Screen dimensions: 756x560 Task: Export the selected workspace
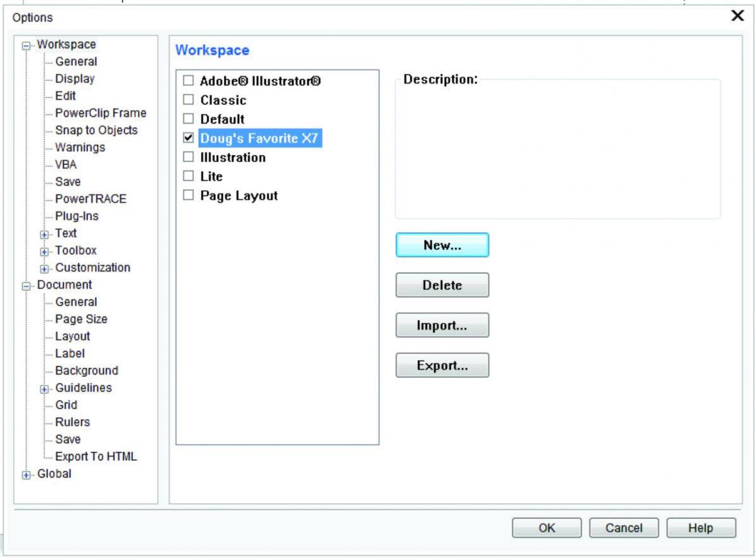tap(442, 364)
